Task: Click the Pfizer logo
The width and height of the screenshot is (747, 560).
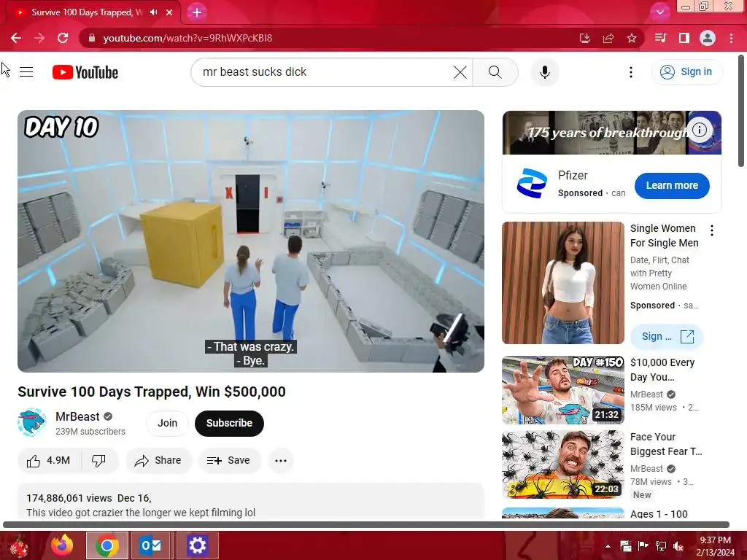Action: pyautogui.click(x=532, y=183)
